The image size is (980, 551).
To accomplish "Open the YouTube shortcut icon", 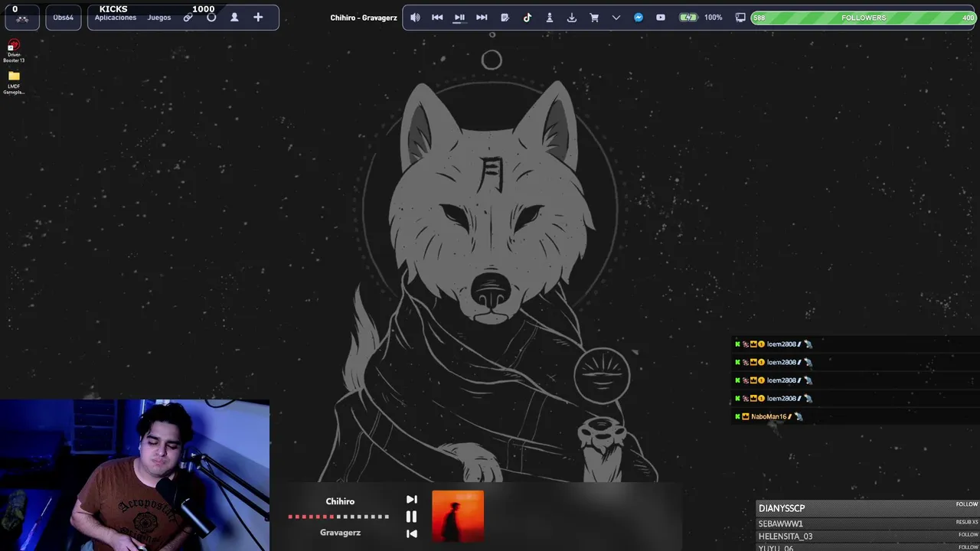I will point(661,18).
